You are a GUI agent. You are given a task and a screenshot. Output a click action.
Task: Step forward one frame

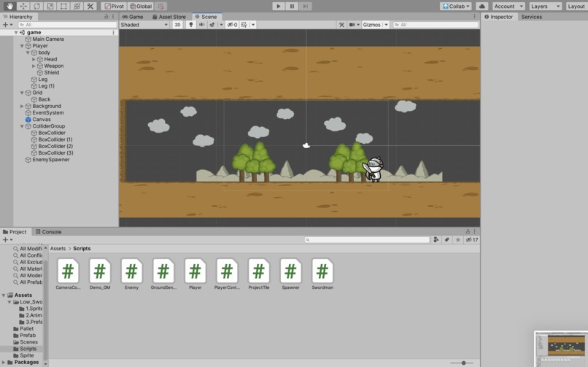click(x=305, y=6)
